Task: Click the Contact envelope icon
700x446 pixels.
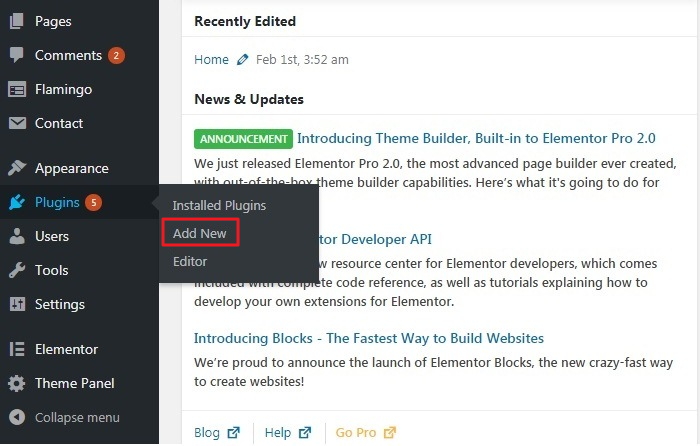Action: tap(17, 123)
